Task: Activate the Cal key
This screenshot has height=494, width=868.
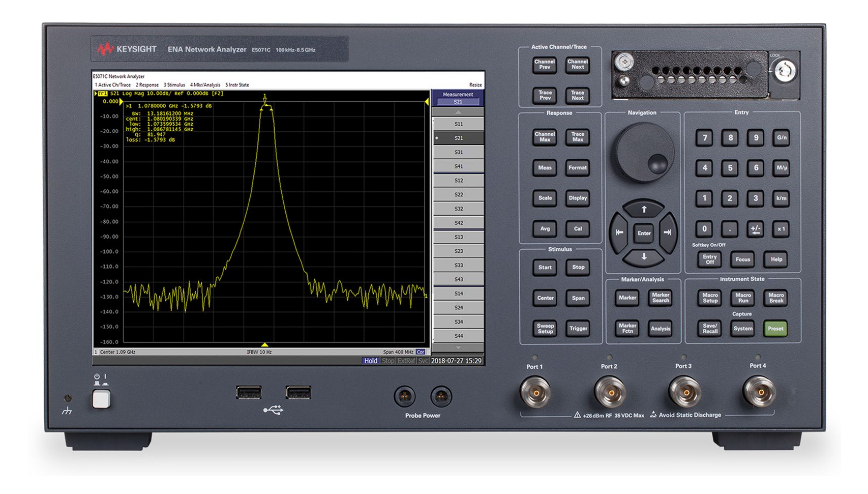Action: click(x=578, y=229)
